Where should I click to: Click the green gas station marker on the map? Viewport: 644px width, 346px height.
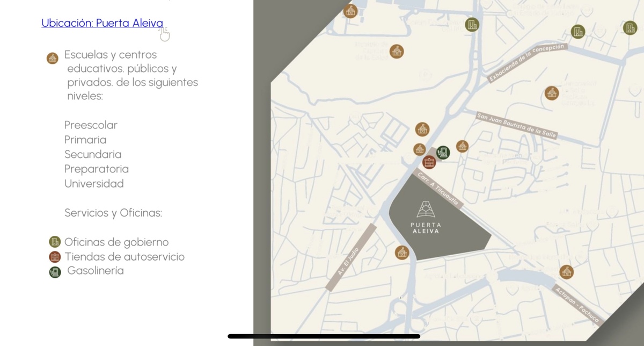[x=443, y=153]
